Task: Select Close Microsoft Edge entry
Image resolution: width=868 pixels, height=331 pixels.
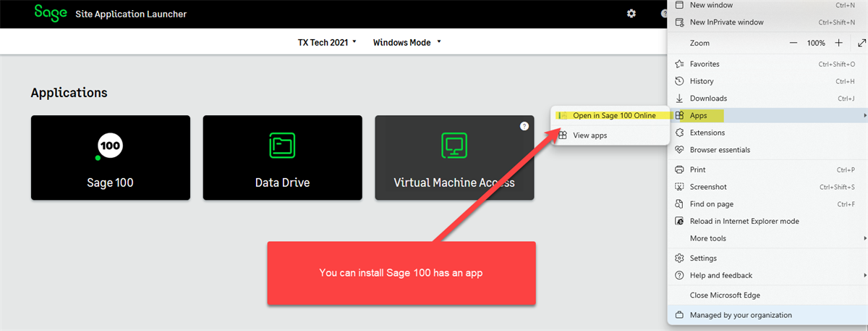Action: [x=767, y=295]
